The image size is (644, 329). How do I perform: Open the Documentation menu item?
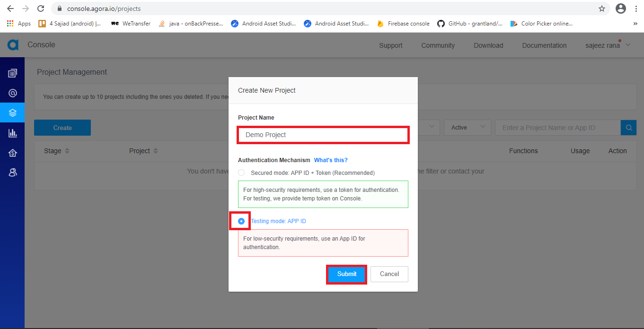point(544,45)
